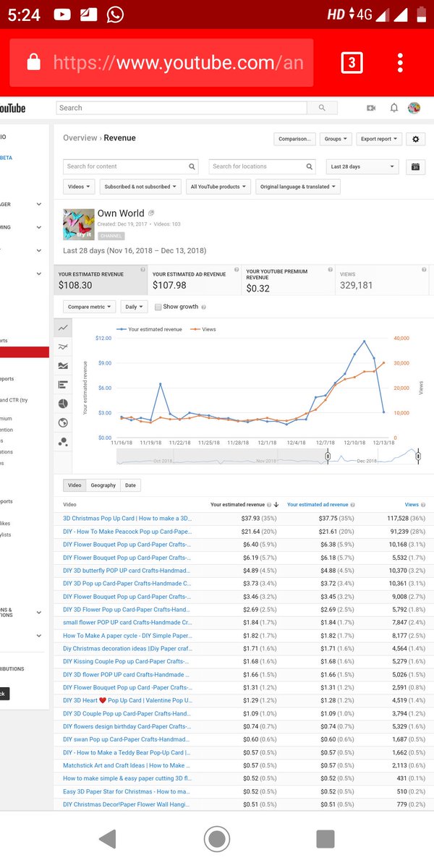Switch to the Video tab
This screenshot has height=868, width=434.
click(73, 485)
